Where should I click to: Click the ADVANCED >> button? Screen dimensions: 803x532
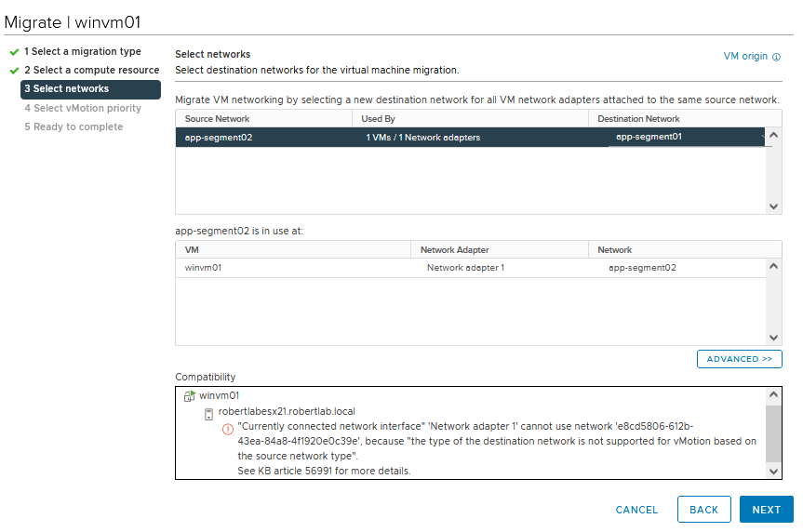(739, 359)
